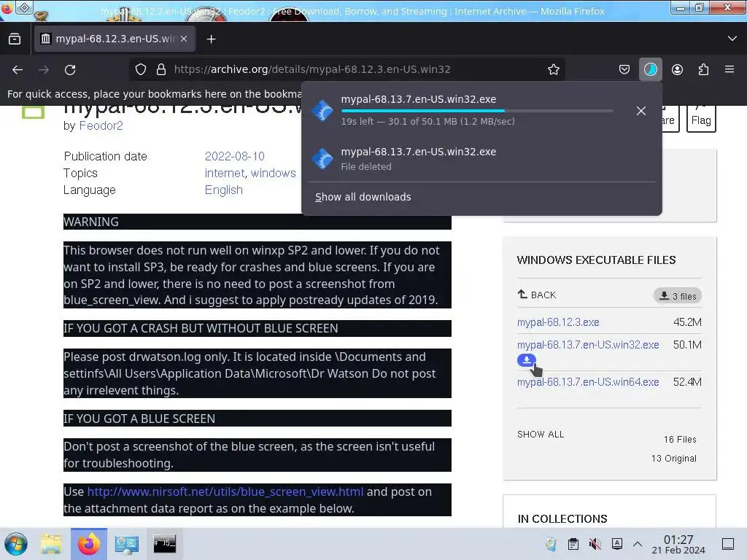
Task: Open the windows topic link
Action: 274,173
